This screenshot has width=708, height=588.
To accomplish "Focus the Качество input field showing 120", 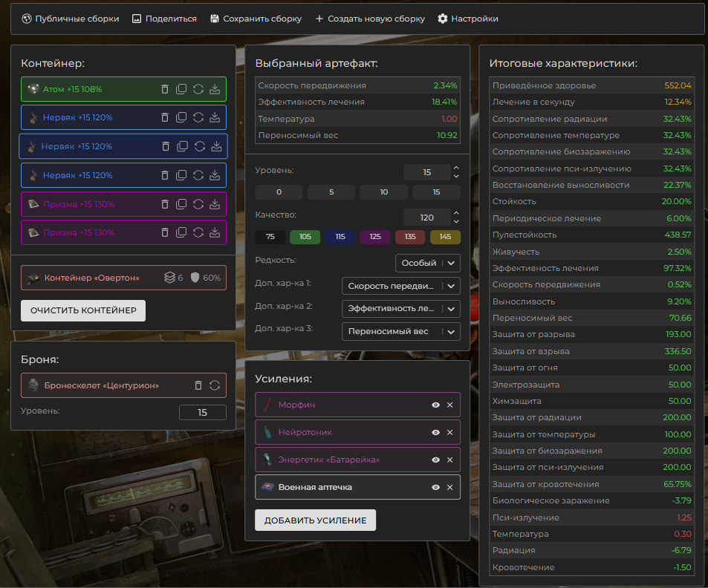I will [427, 218].
